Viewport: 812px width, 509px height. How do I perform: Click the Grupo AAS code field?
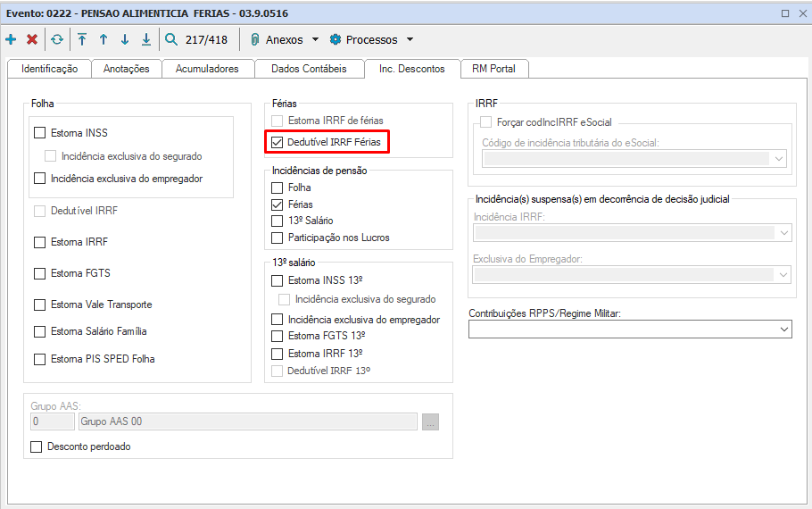(x=53, y=421)
